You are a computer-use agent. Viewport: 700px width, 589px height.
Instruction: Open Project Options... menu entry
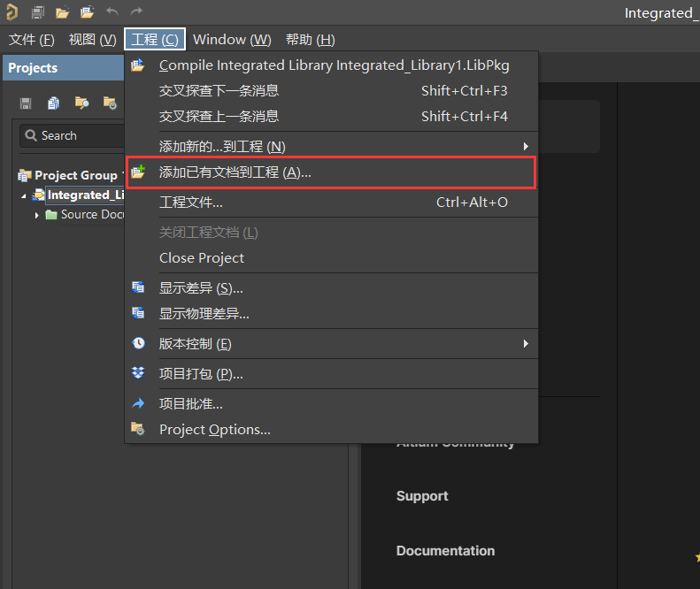331,429
